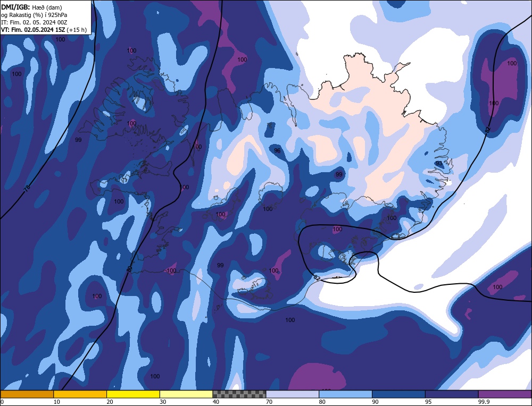
Task: Click the 82 label on the south coast contour
Action: pos(317,277)
